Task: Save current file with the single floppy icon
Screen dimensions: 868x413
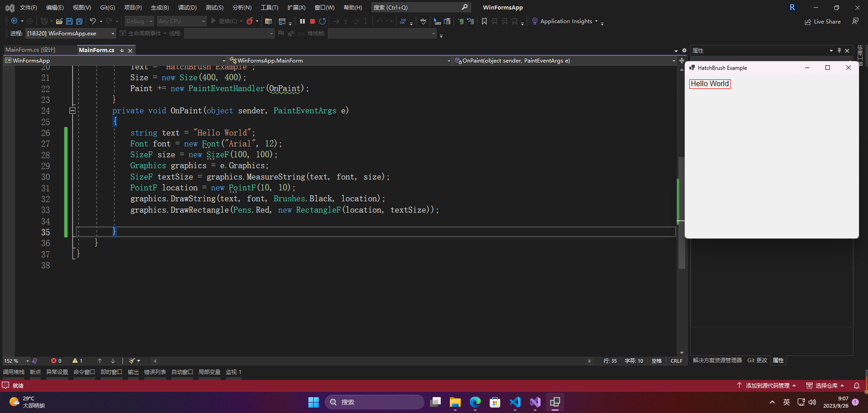Action: (69, 21)
